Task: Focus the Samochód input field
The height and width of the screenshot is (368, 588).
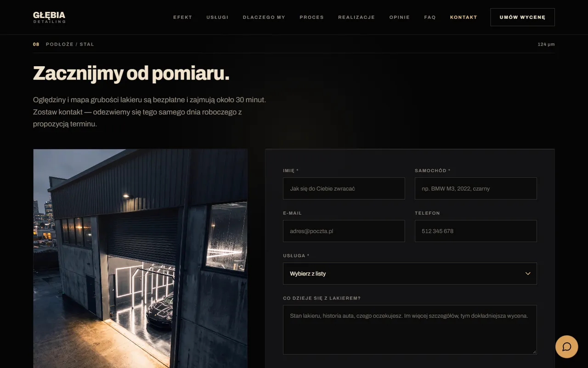Action: point(475,189)
